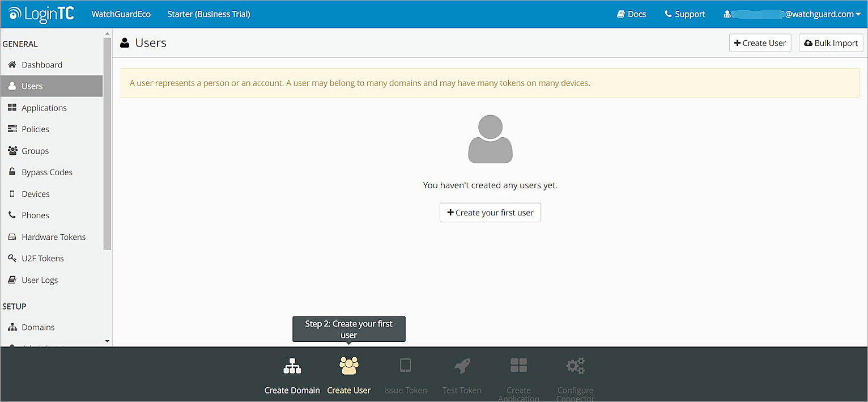
Task: Open the Hardware Tokens icon
Action: (12, 236)
